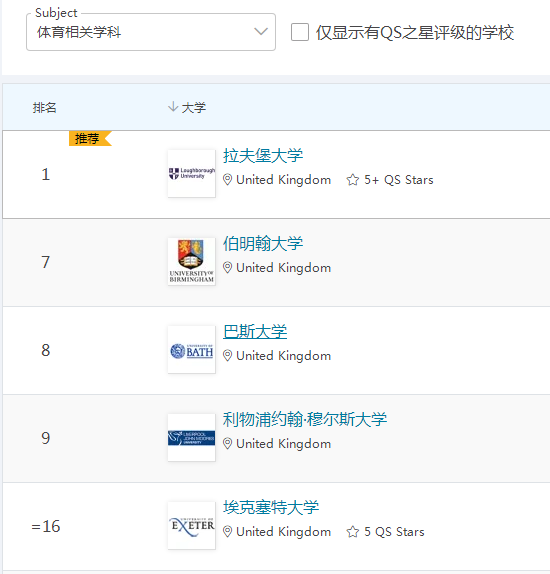
Task: Click the chevron arrow in Subject dropdown
Action: (261, 31)
